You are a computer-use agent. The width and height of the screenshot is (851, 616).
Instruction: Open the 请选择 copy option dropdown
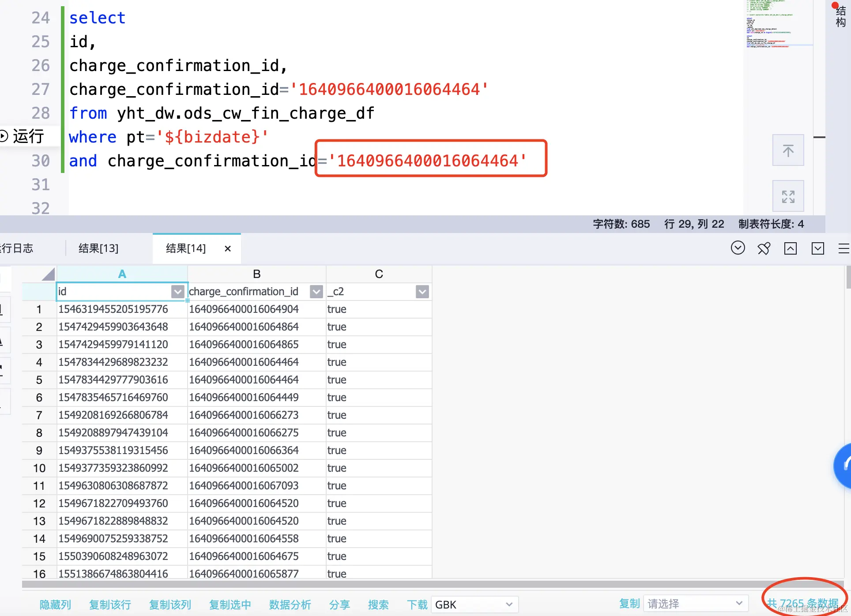(x=695, y=604)
